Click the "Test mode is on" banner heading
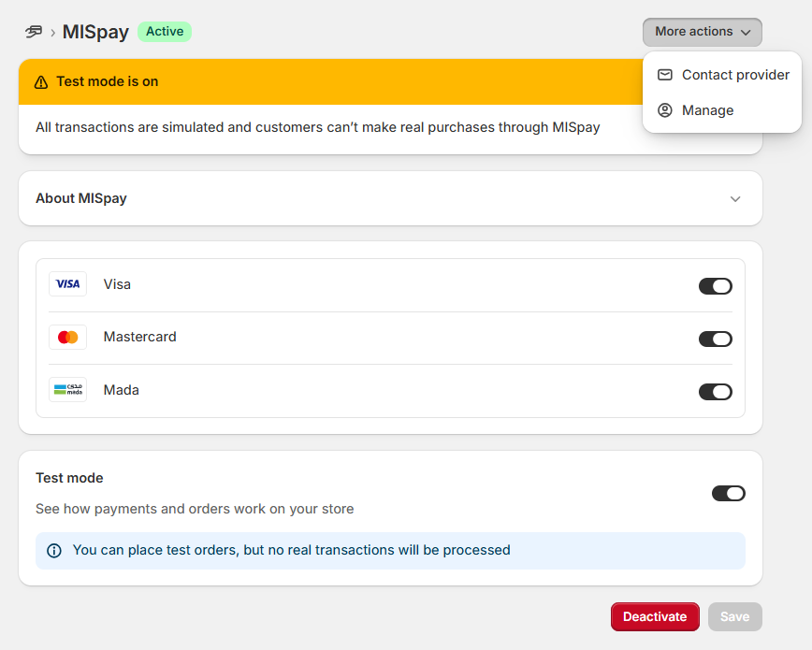The width and height of the screenshot is (812, 650). [x=108, y=81]
